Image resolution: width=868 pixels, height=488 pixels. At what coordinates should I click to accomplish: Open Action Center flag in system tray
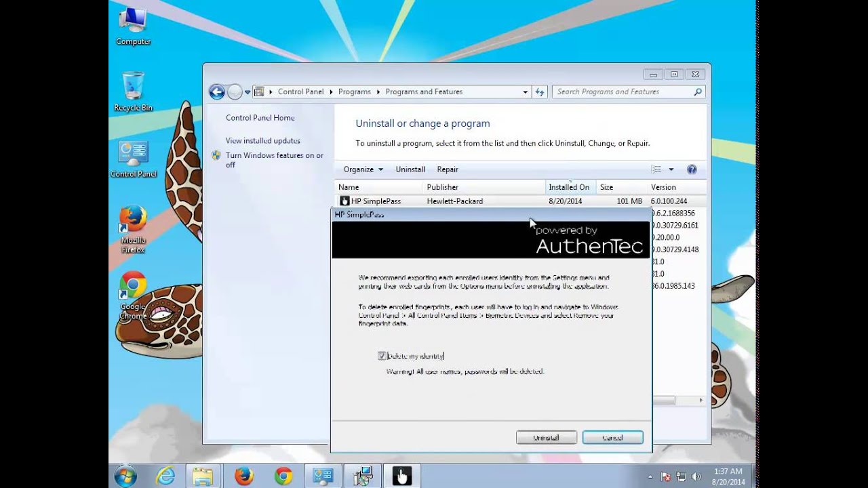click(666, 476)
